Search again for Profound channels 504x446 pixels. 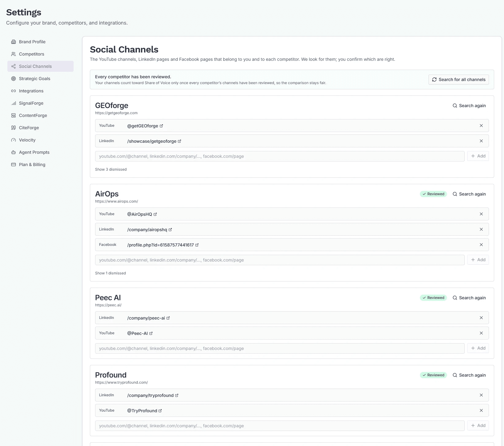coord(469,375)
